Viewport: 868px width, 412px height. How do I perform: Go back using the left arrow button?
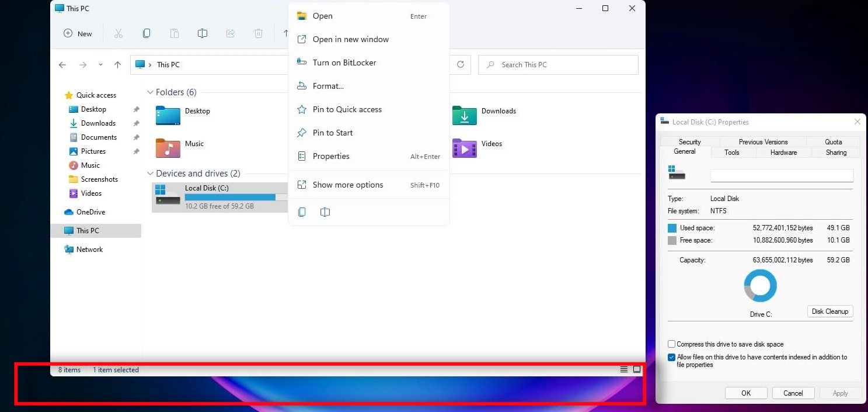coord(62,65)
